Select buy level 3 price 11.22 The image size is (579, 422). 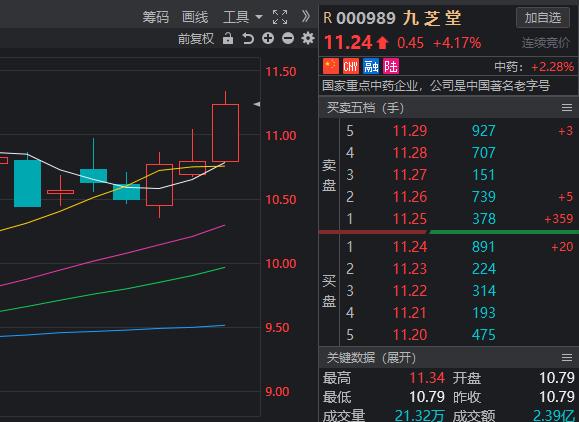(x=410, y=291)
